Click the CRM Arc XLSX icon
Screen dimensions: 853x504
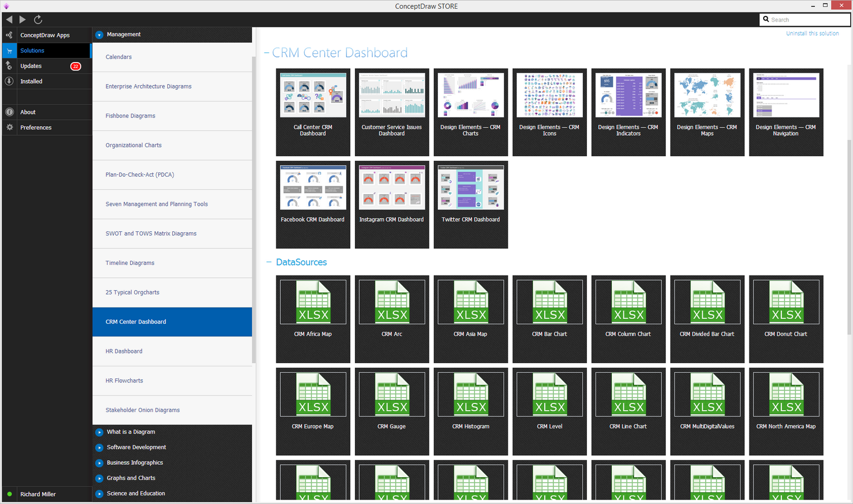pos(392,302)
